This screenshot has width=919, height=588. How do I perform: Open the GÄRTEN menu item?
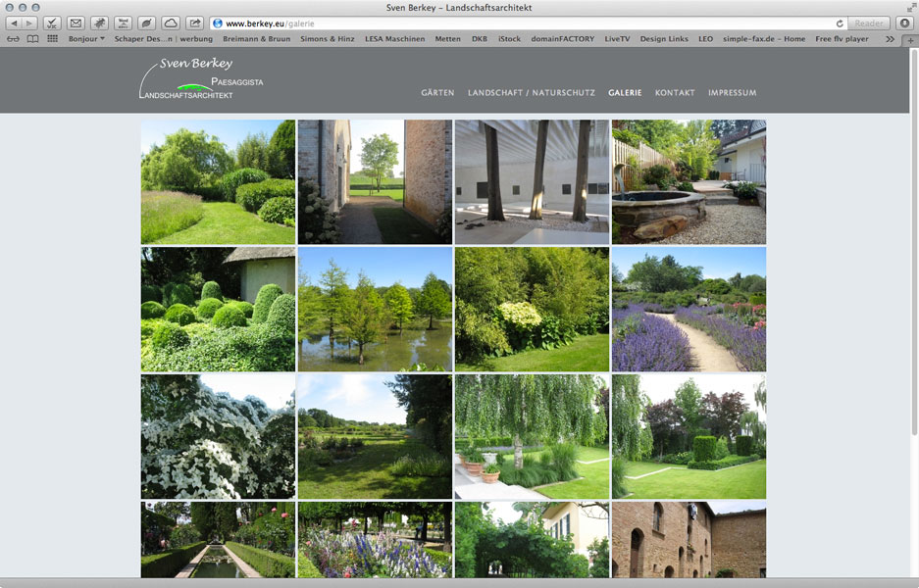point(437,92)
